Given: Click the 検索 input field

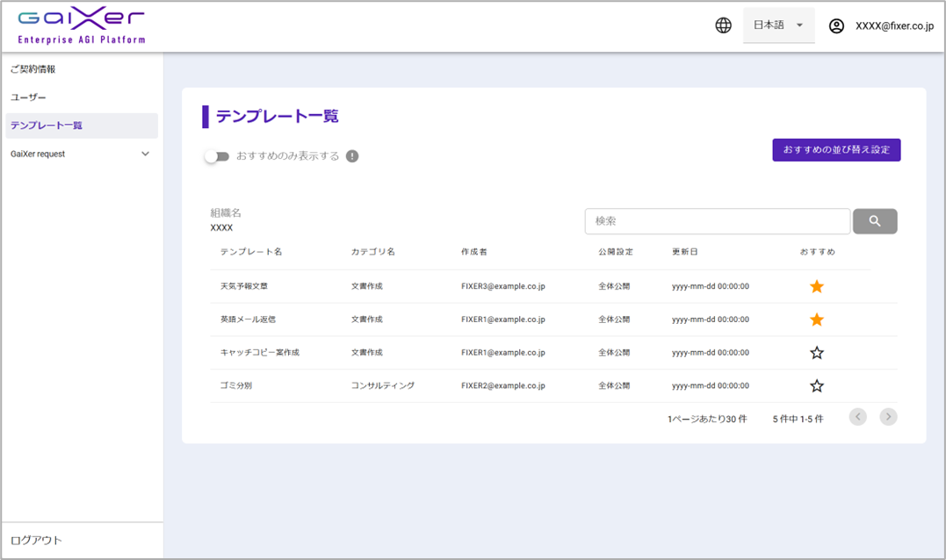Looking at the screenshot, I should point(717,221).
